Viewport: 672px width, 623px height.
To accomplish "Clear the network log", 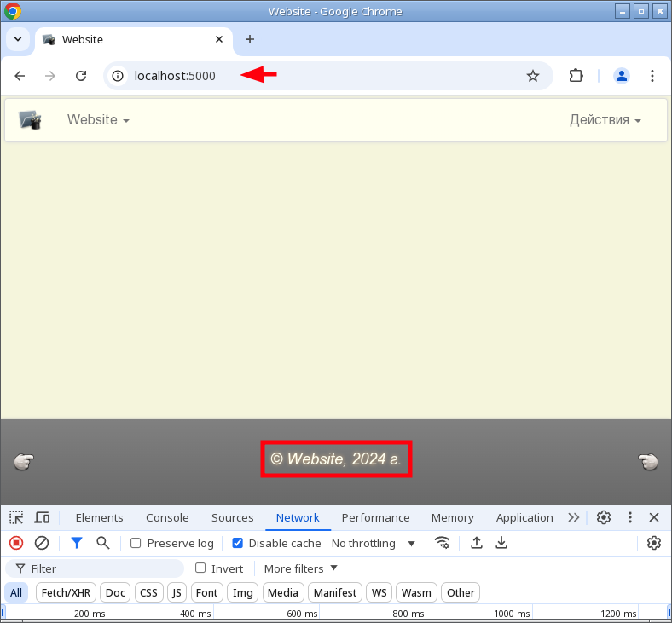I will pos(42,544).
